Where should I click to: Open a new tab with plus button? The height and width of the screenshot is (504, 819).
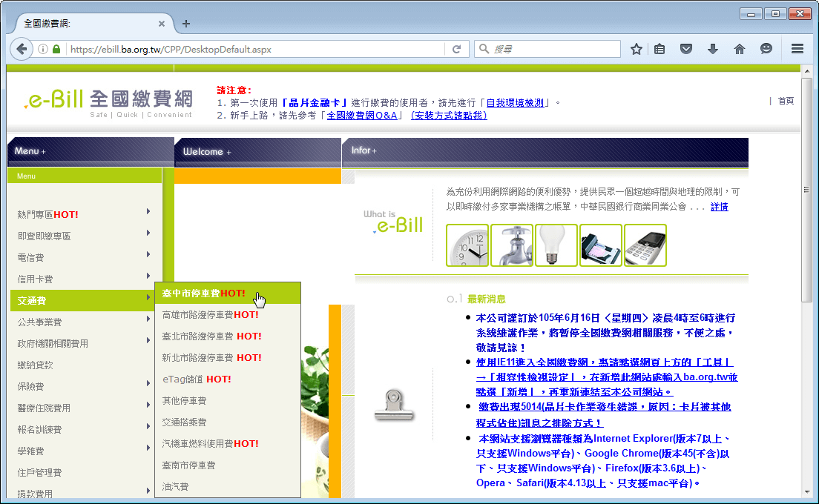186,23
